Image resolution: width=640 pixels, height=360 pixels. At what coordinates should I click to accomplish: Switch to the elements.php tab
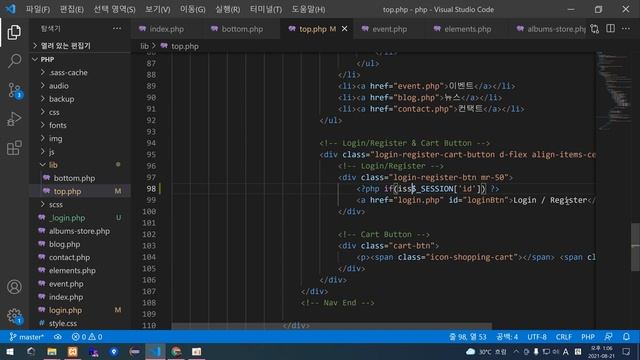pos(467,29)
